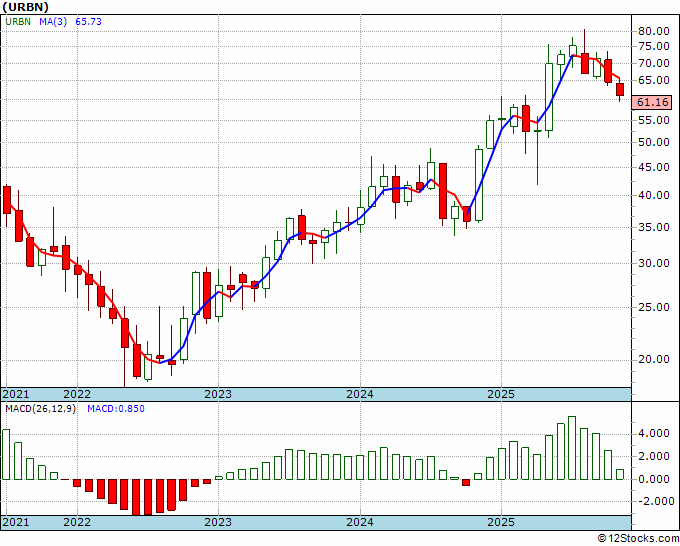This screenshot has width=680, height=546.
Task: Click the 2.000 MACD axis label
Action: (654, 456)
